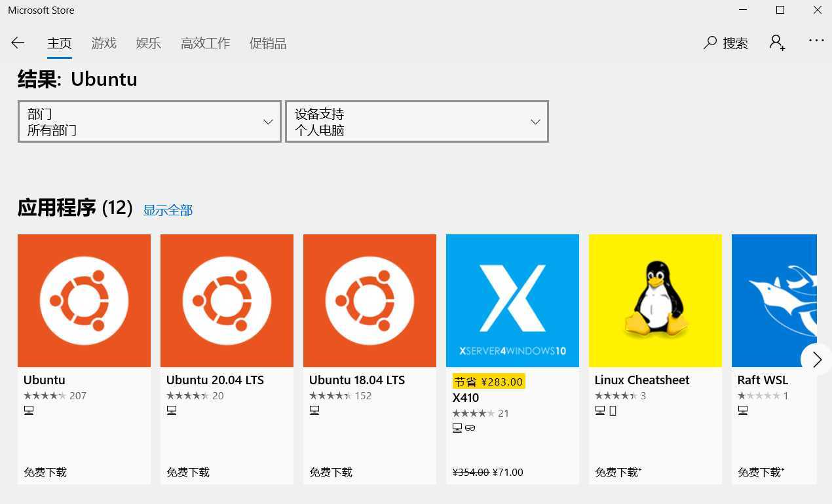The width and height of the screenshot is (832, 504).
Task: Open the three-dots more menu
Action: click(x=816, y=41)
